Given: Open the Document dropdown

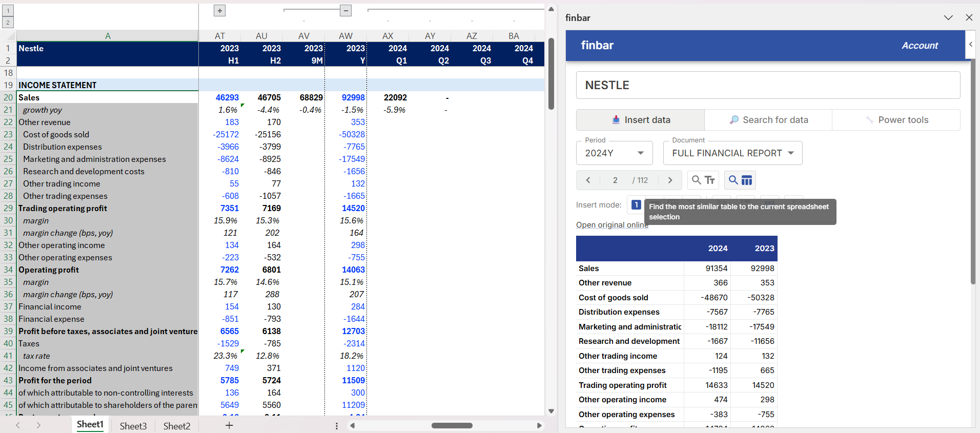Looking at the screenshot, I should tap(732, 153).
